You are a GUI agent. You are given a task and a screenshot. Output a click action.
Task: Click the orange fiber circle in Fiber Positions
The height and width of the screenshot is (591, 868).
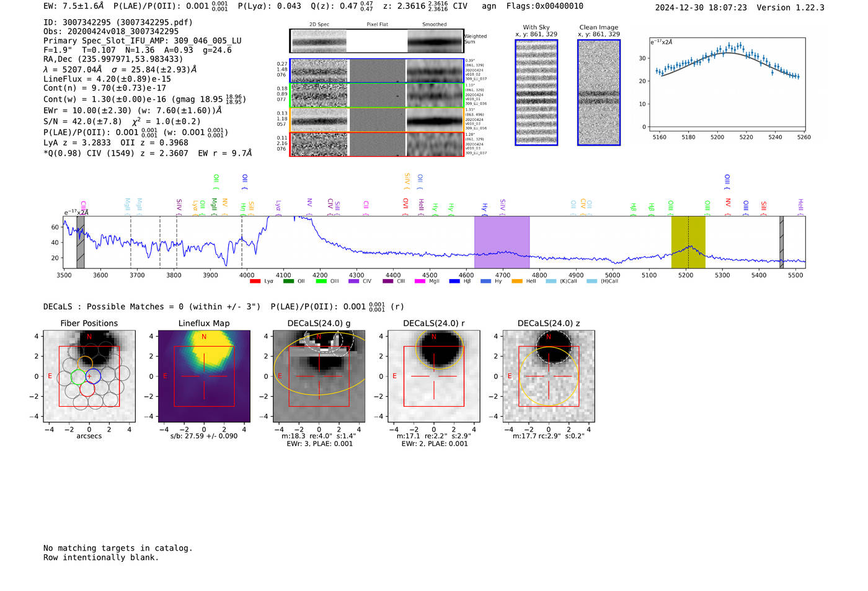(x=86, y=363)
